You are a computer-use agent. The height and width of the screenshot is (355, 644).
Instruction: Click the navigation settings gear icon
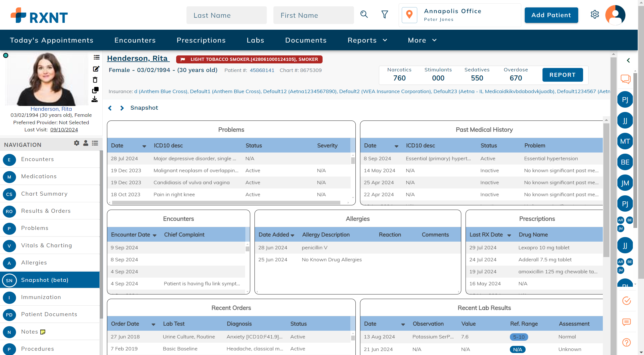[76, 143]
